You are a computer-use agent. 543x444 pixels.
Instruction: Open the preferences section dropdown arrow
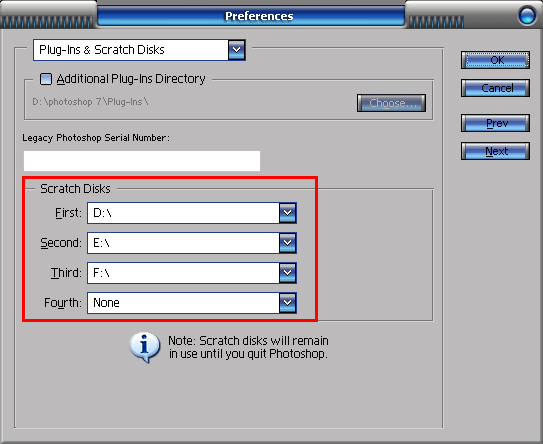pos(237,50)
